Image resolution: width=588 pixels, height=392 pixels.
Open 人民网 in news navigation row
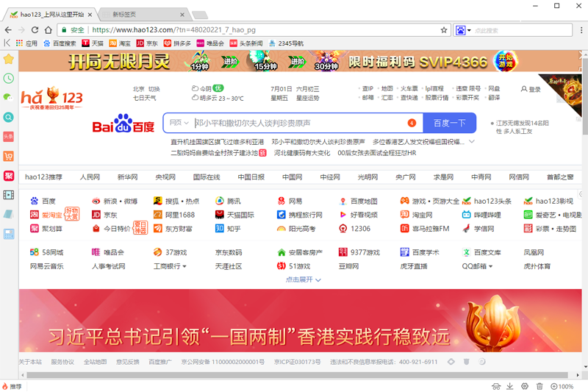90,177
